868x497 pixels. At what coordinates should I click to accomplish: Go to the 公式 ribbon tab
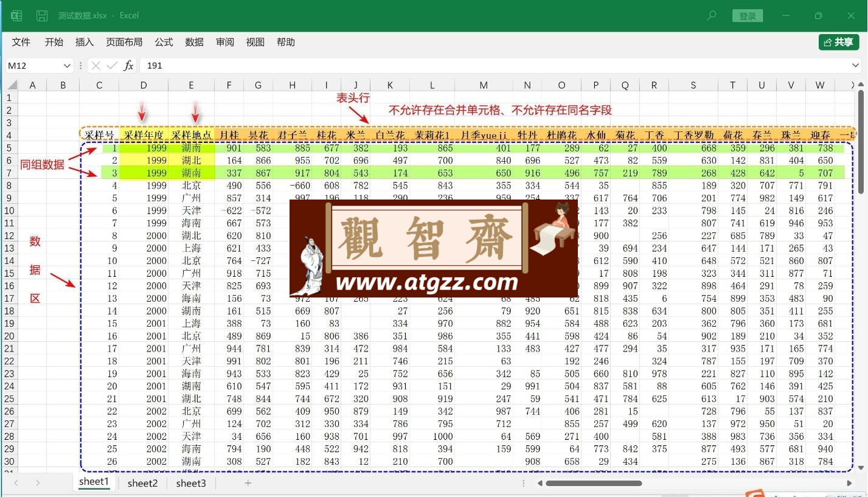tap(164, 42)
